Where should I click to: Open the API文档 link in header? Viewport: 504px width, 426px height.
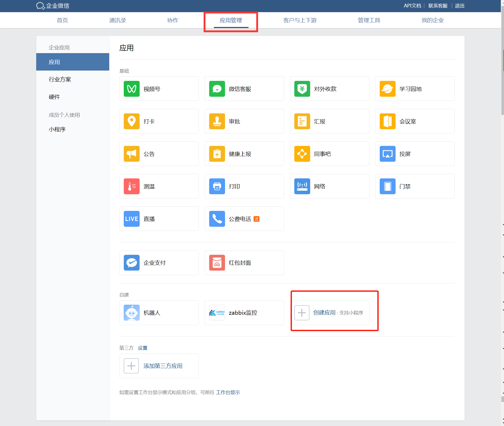coord(412,6)
